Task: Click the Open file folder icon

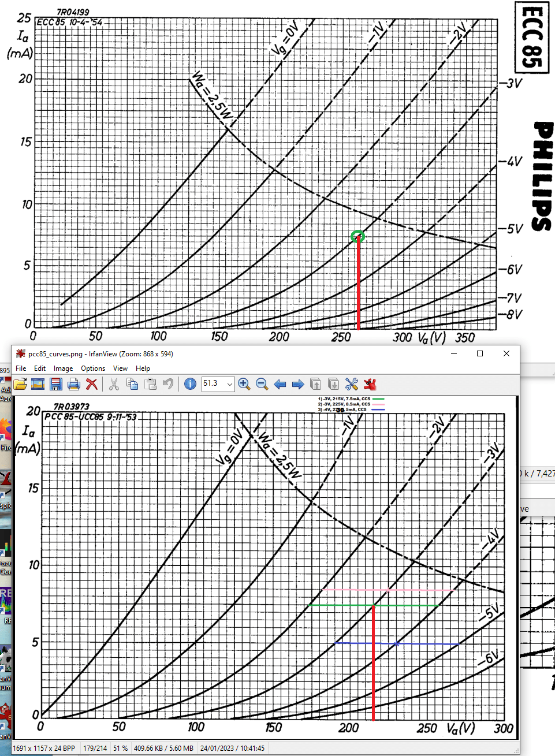Action: (20, 384)
